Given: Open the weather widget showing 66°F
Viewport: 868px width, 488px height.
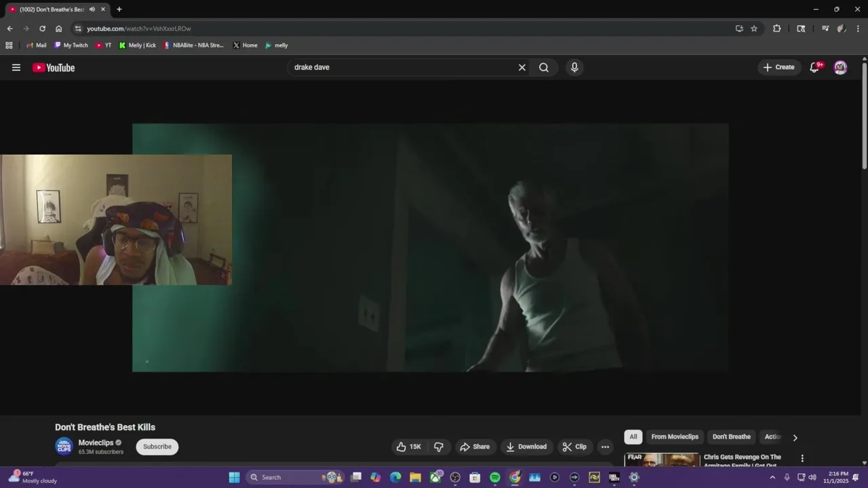Looking at the screenshot, I should point(32,477).
